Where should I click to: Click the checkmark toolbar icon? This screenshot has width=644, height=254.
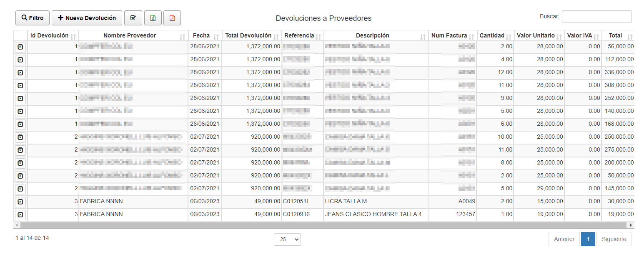coord(133,17)
